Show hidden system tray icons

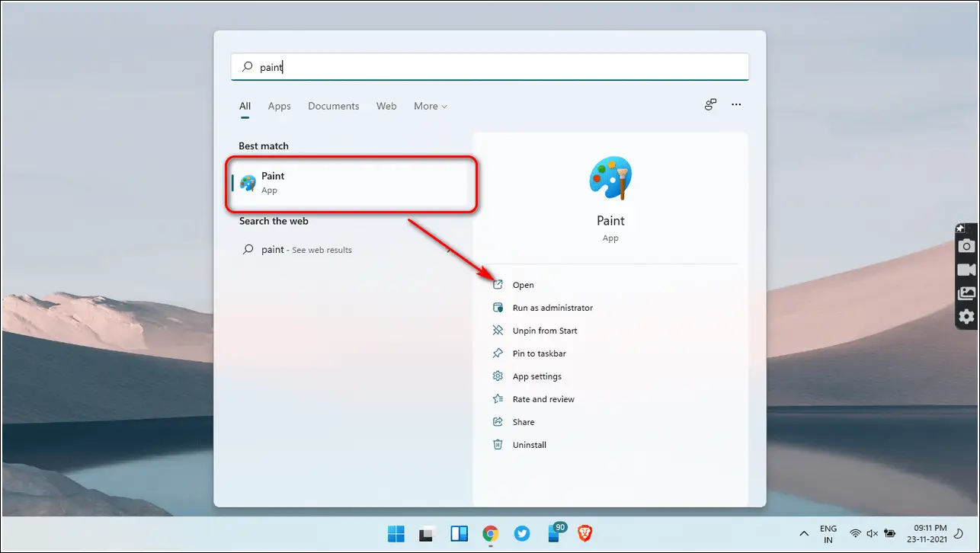pyautogui.click(x=803, y=534)
